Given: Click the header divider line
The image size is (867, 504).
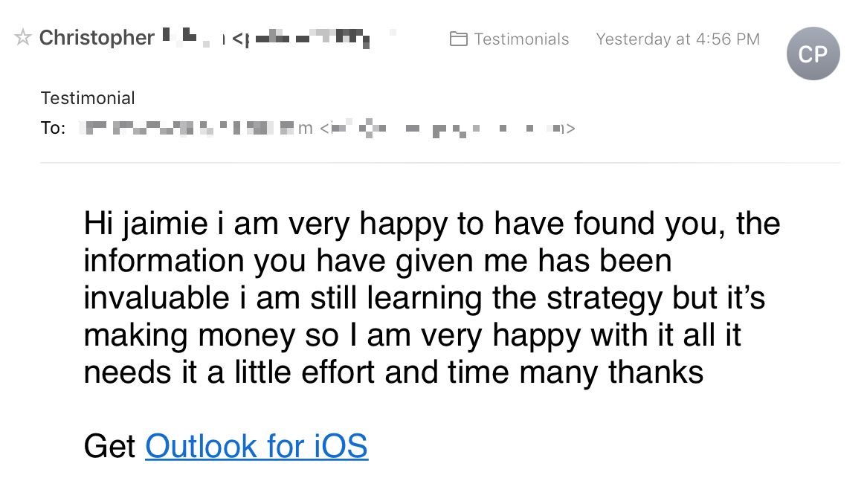Looking at the screenshot, I should (440, 163).
